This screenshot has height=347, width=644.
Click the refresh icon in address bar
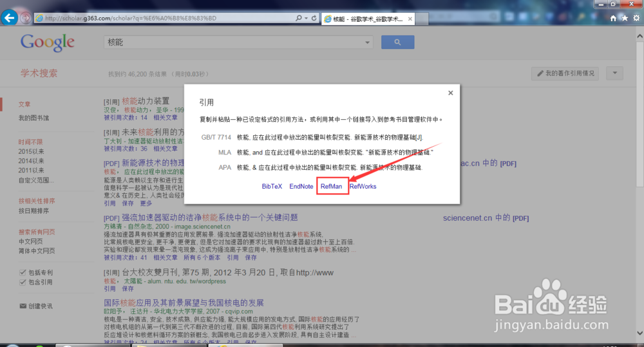tap(314, 18)
